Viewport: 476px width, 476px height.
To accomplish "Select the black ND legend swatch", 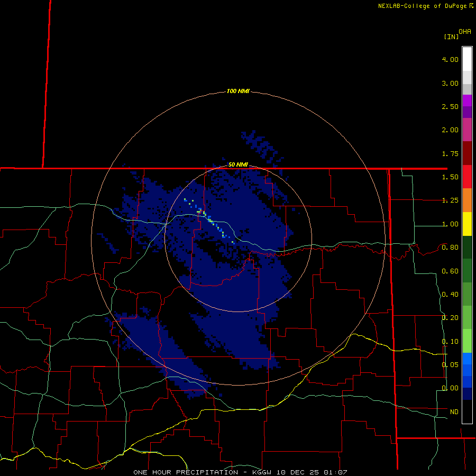I will 467,411.
